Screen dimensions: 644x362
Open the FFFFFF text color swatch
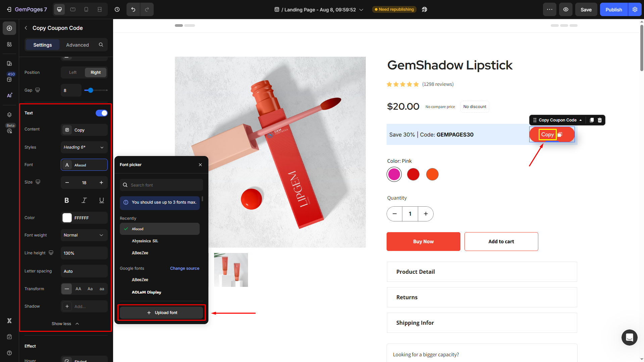pyautogui.click(x=67, y=218)
